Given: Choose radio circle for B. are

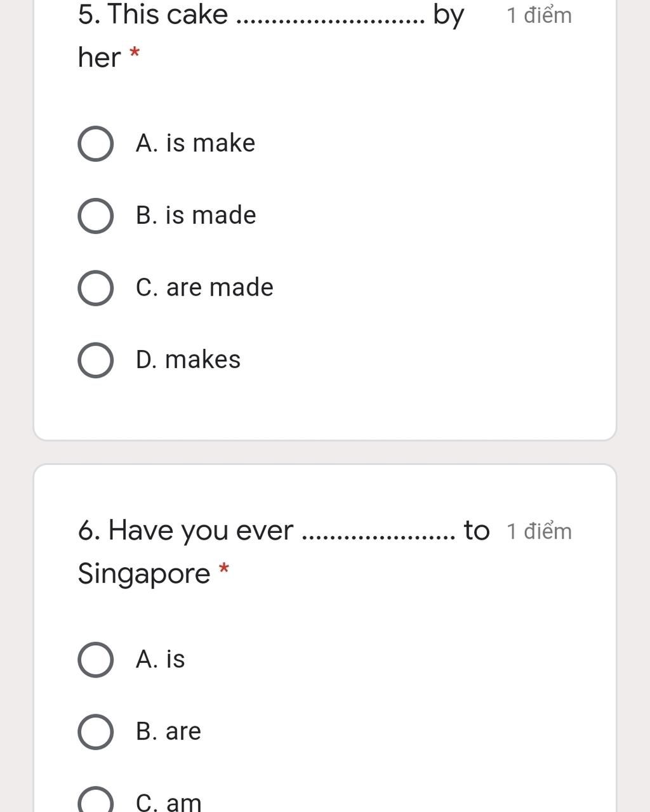Looking at the screenshot, I should pyautogui.click(x=96, y=732).
